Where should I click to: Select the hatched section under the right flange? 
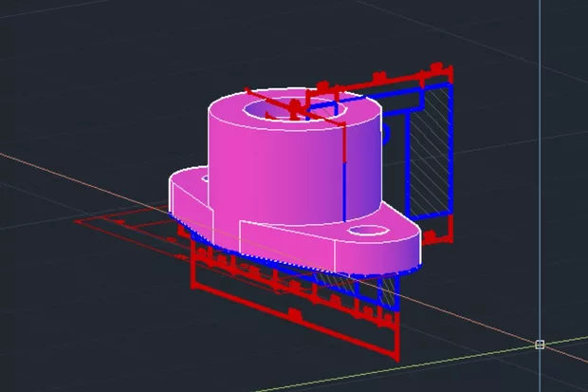(x=388, y=293)
